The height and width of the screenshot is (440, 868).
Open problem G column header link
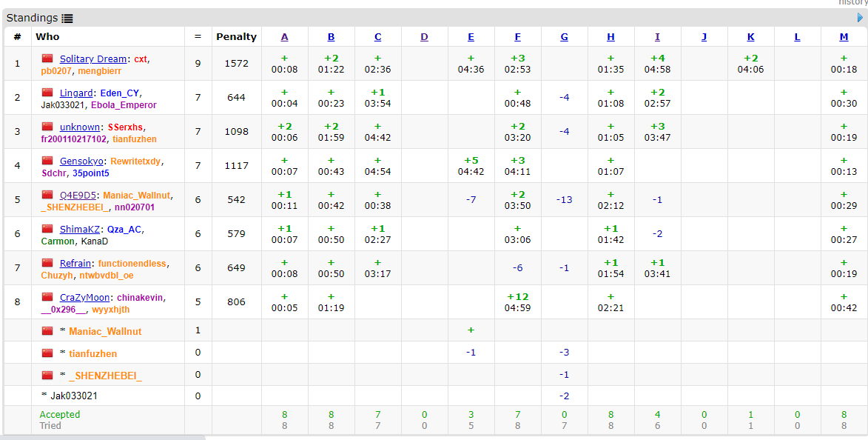(x=565, y=36)
